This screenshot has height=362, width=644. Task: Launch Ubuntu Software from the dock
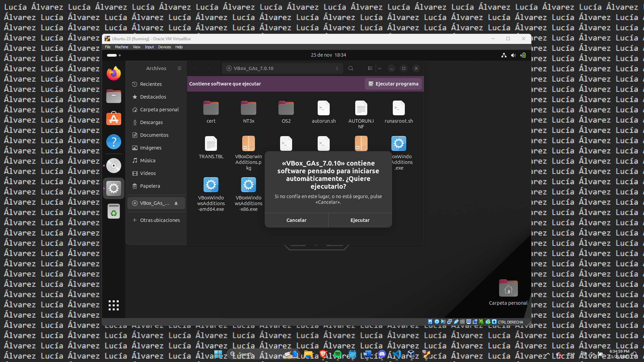click(114, 119)
